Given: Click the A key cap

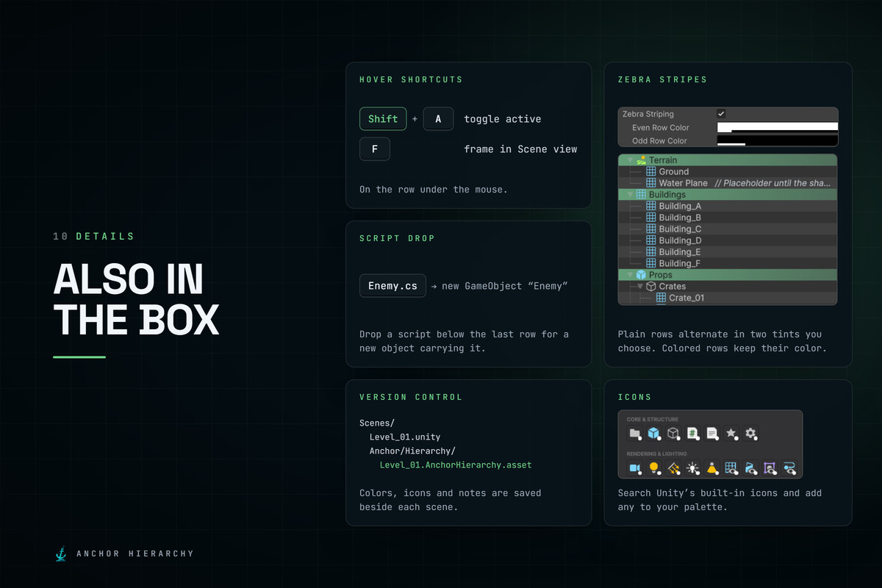Looking at the screenshot, I should click(438, 119).
